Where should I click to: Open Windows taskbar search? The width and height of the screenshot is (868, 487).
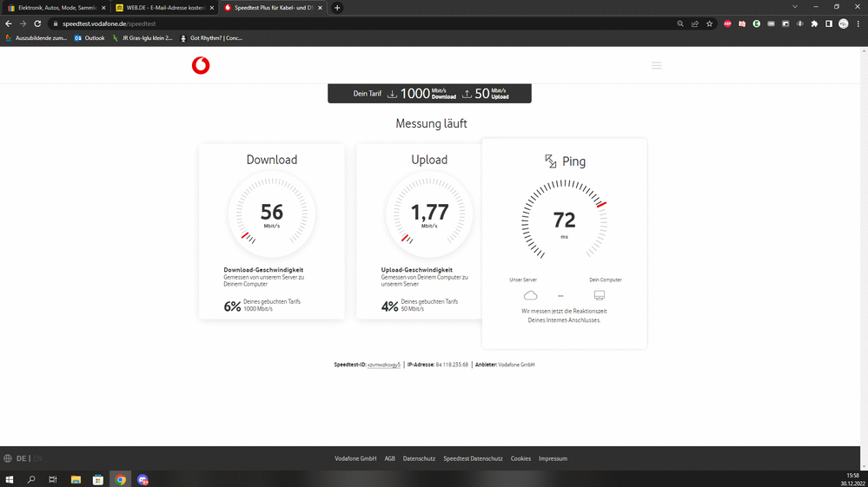[x=31, y=479]
